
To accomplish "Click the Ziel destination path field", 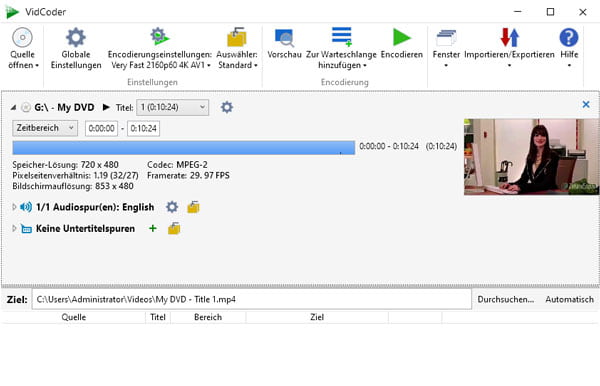I will point(252,299).
